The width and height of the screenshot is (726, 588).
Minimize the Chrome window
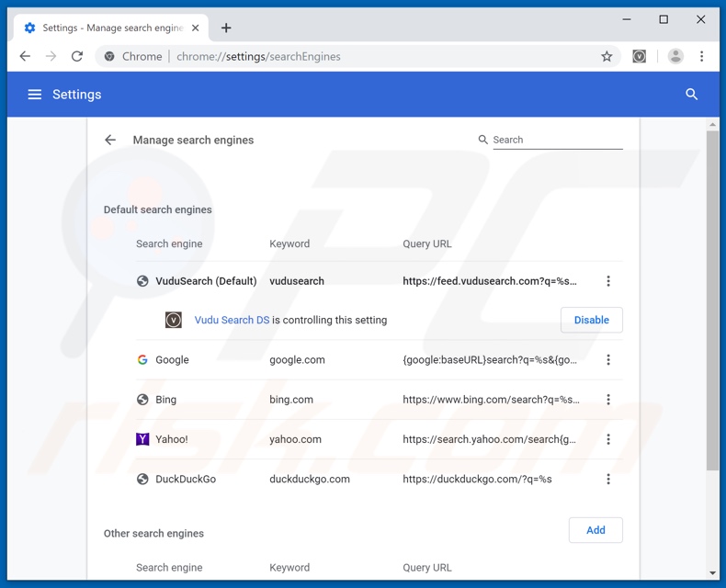coord(627,19)
